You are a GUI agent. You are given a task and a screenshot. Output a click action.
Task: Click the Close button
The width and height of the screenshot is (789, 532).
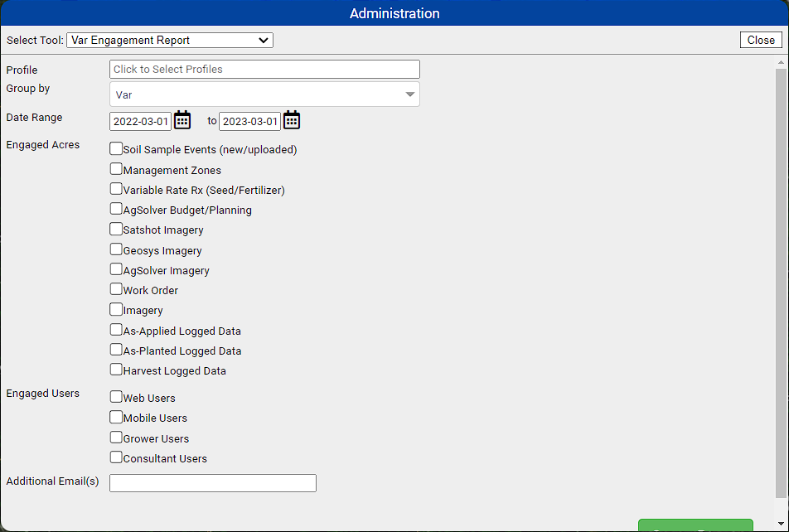[761, 40]
